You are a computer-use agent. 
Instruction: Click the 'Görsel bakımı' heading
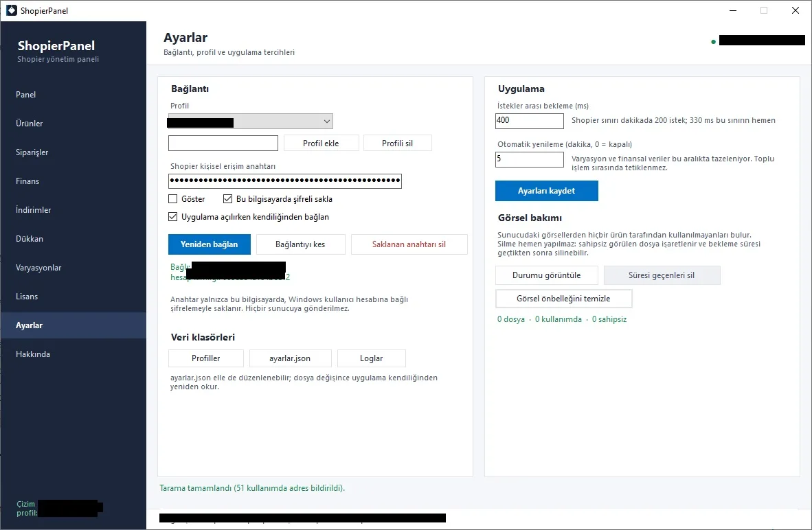tap(530, 218)
